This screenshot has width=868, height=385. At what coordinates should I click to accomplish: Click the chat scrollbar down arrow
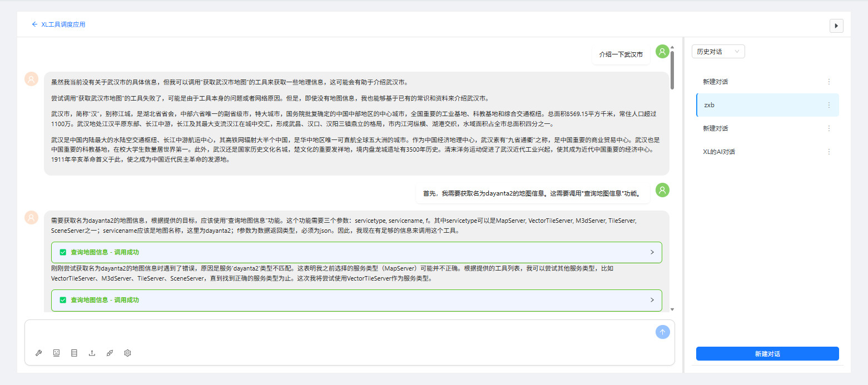point(672,309)
